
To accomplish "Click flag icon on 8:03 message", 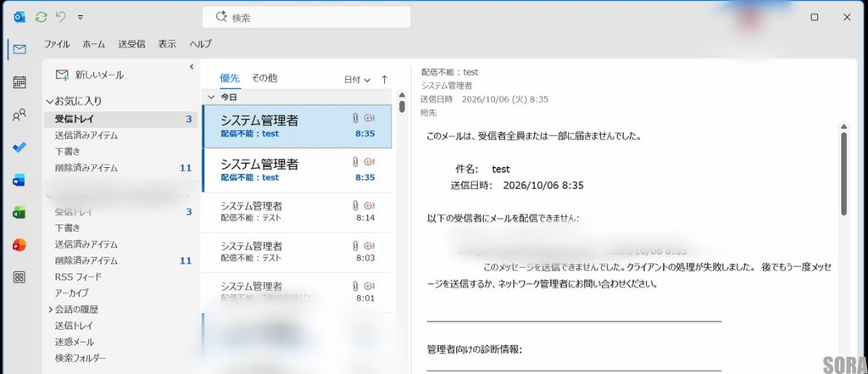I will point(370,245).
